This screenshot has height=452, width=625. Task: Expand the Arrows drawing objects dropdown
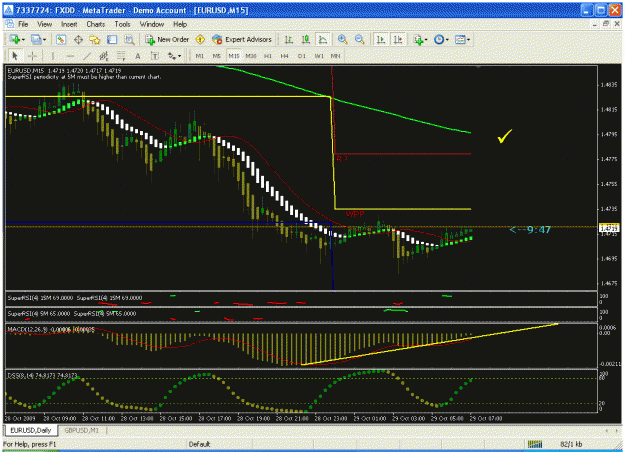(x=179, y=56)
